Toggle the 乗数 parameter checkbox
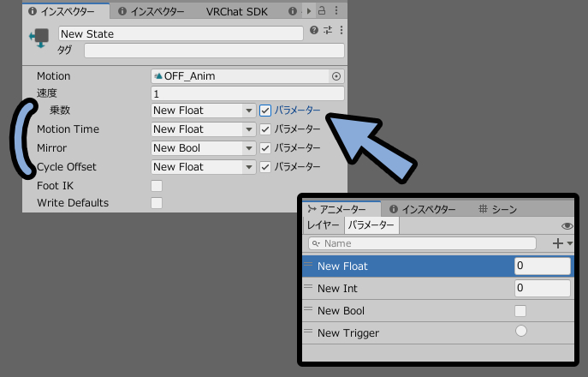Screen dimensions: 588x377 265,111
